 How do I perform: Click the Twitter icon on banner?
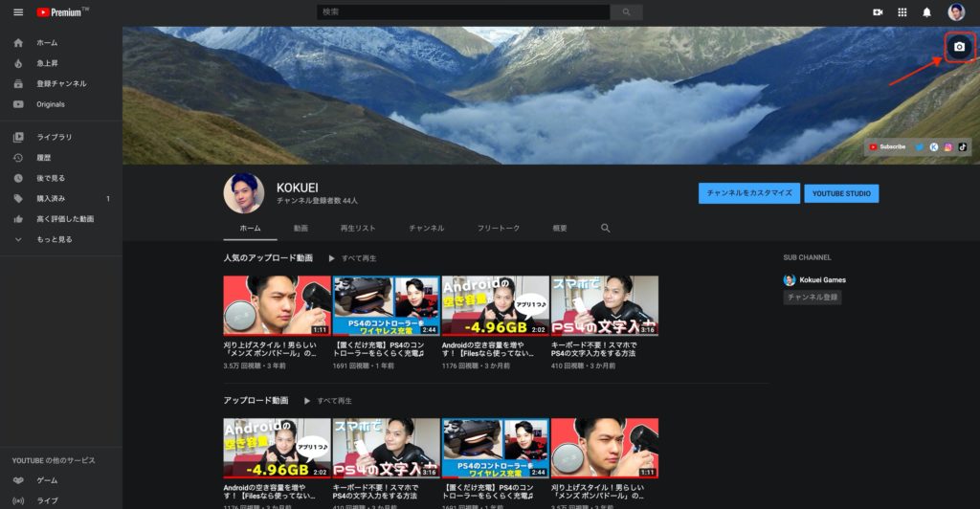point(920,146)
